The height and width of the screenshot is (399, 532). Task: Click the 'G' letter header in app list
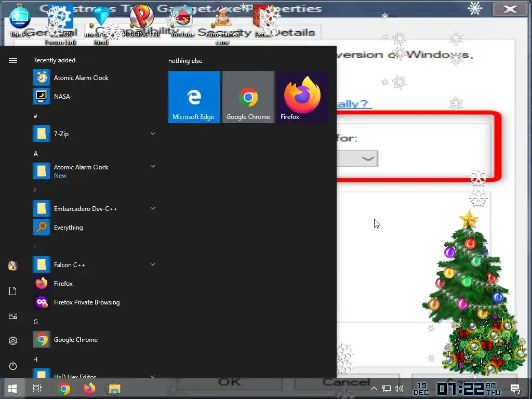36,322
